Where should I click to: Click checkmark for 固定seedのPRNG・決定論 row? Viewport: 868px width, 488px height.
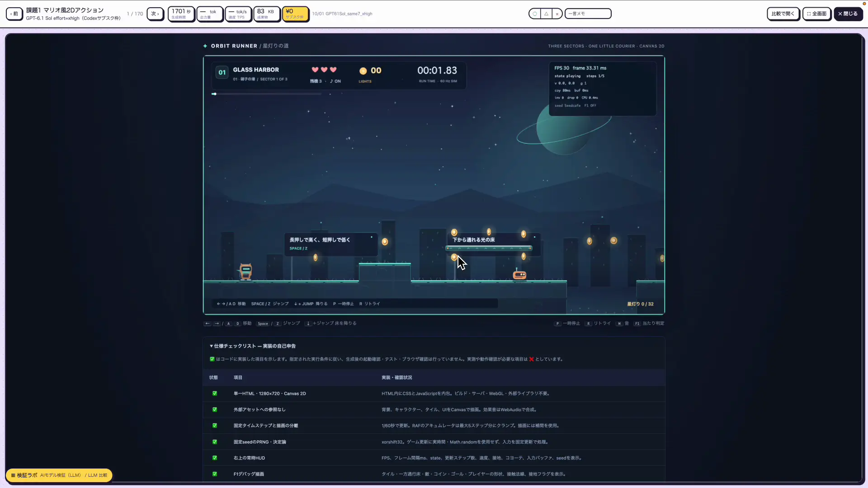215,442
